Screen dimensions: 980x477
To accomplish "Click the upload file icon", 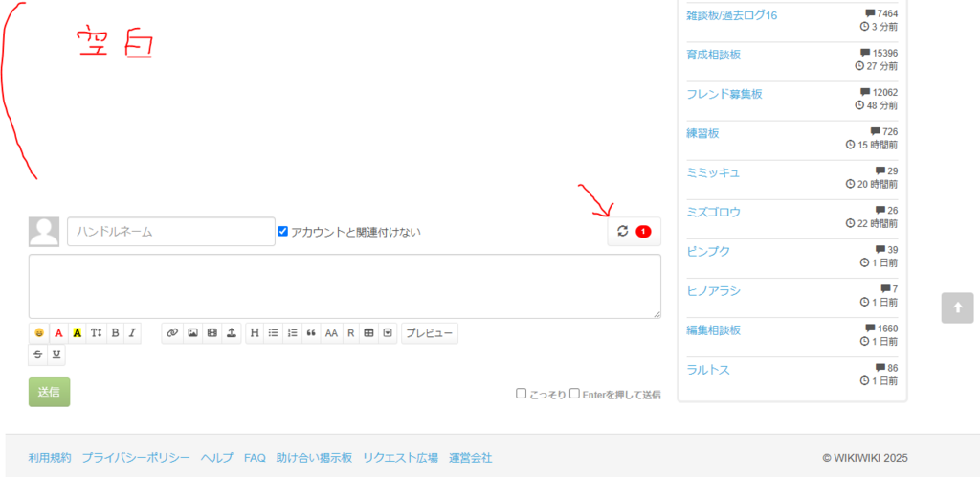I will [232, 333].
